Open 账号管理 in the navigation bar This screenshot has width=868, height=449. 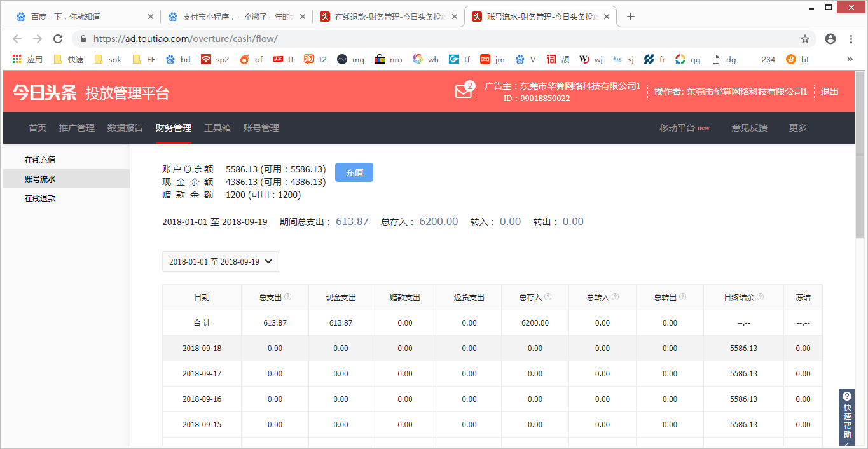click(x=261, y=128)
